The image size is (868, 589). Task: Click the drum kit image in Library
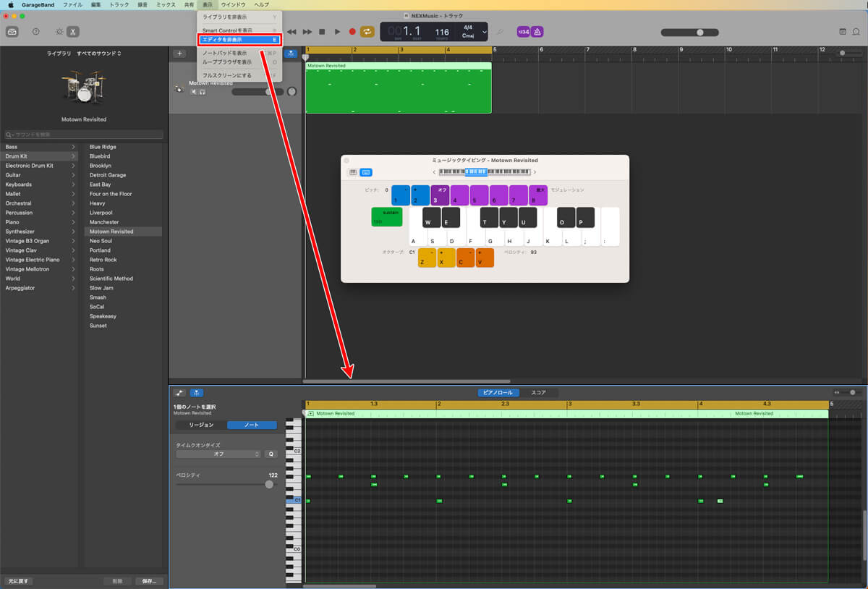84,87
